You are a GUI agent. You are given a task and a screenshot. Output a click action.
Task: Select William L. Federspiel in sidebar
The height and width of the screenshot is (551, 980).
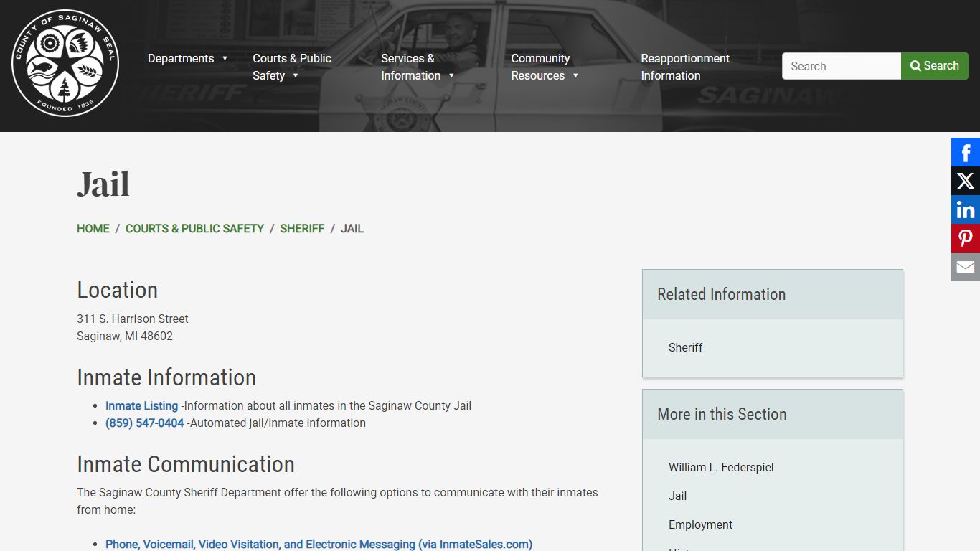(x=721, y=467)
